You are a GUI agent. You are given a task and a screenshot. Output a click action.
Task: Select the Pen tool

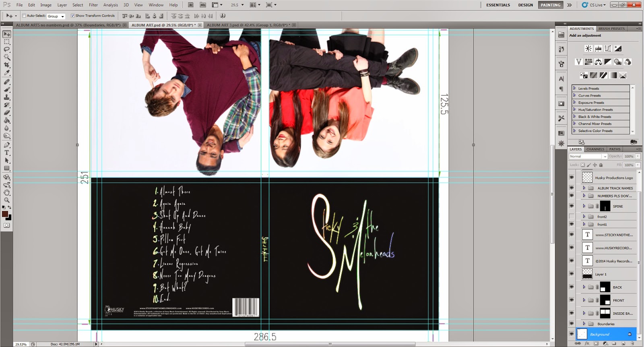tap(7, 145)
